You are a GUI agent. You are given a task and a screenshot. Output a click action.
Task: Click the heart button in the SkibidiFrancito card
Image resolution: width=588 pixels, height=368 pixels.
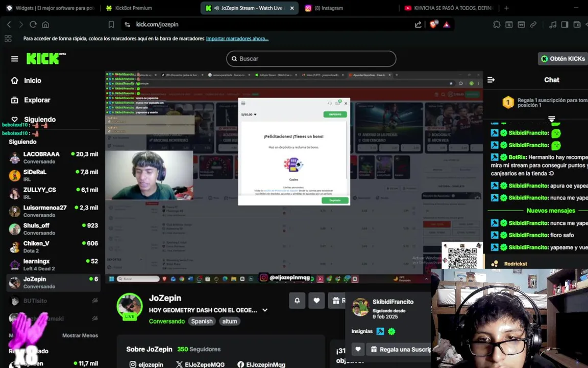(358, 349)
